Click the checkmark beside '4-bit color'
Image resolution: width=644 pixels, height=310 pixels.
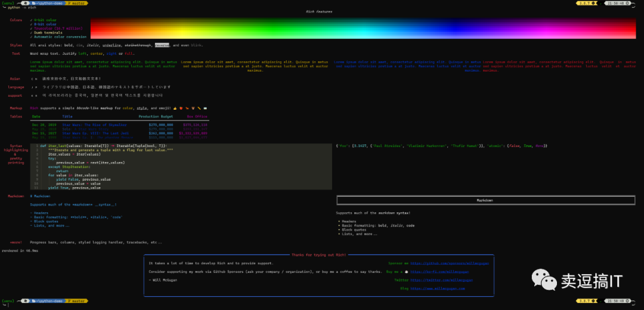[31, 20]
